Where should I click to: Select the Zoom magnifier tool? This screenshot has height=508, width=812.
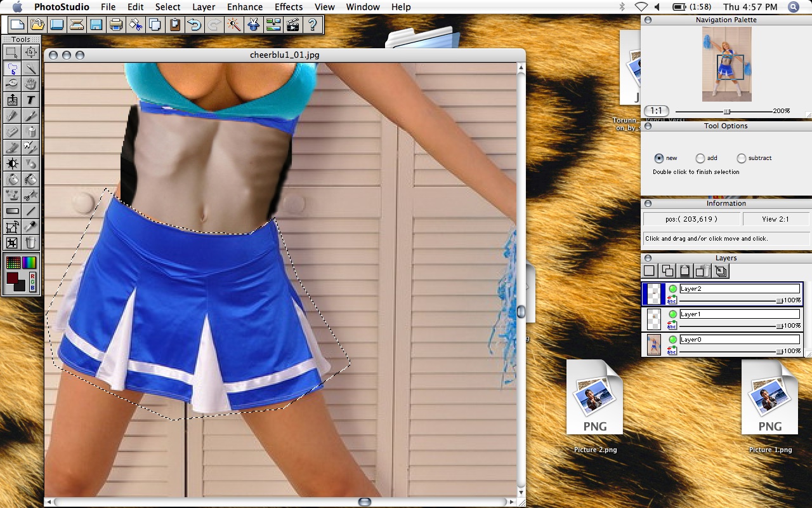coord(12,84)
